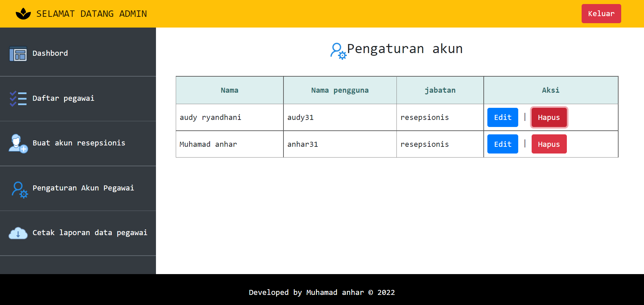Edit the audy ryandhani account

(x=502, y=118)
